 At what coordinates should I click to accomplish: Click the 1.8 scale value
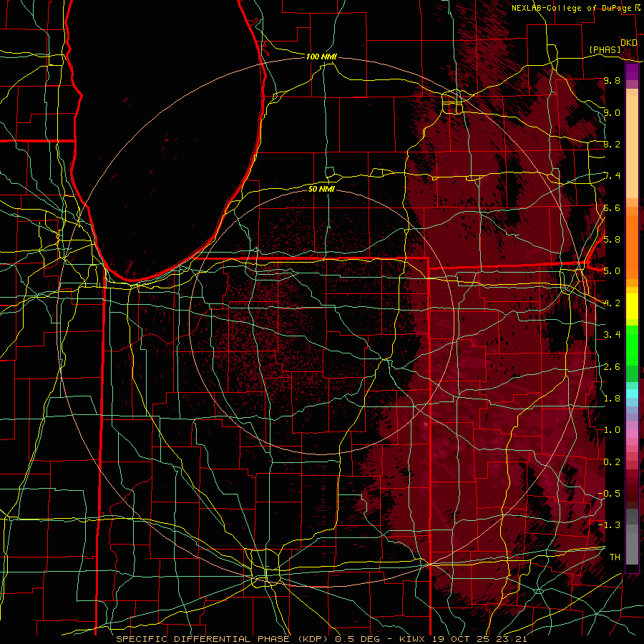click(612, 399)
